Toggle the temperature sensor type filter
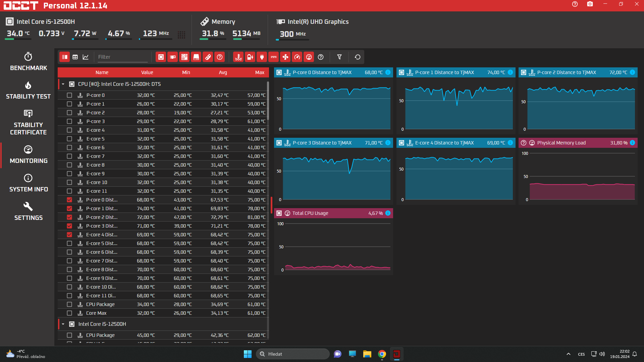The image size is (644, 362). (x=238, y=57)
